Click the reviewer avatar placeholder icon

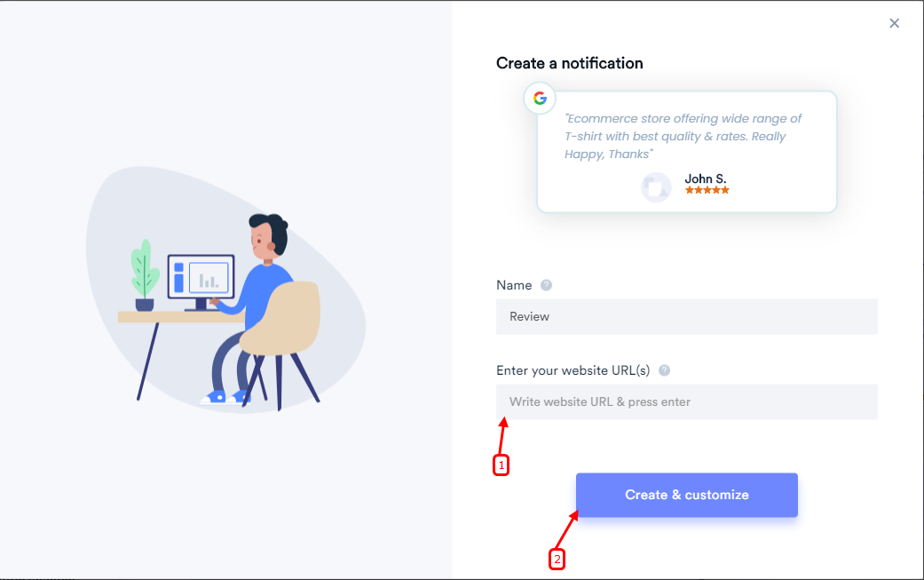click(656, 188)
